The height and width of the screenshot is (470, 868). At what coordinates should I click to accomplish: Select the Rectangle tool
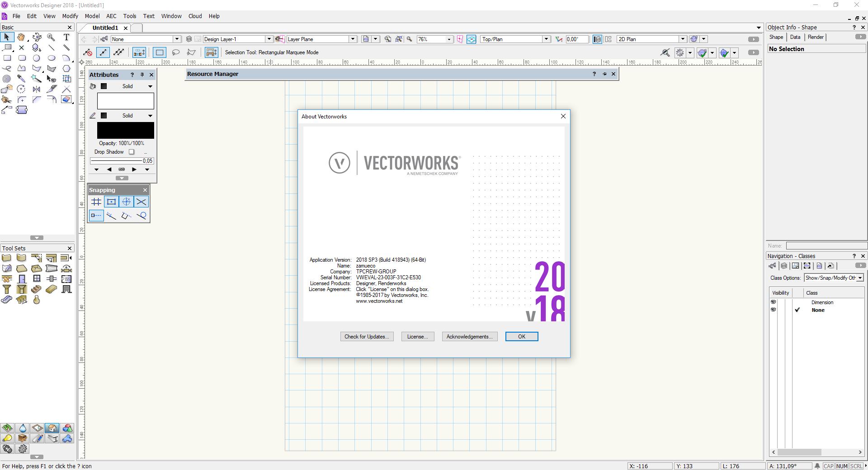7,58
